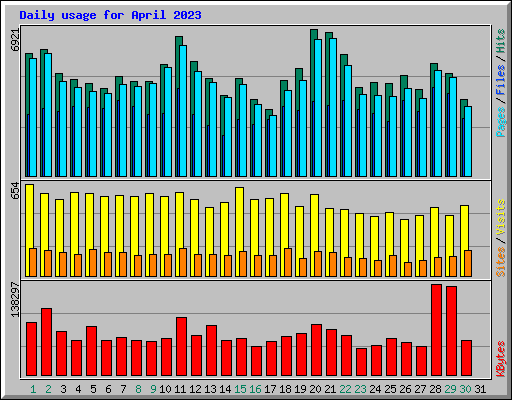The width and height of the screenshot is (512, 400).
Task: Click the red KBytes bar for day 29
Action: point(451,331)
